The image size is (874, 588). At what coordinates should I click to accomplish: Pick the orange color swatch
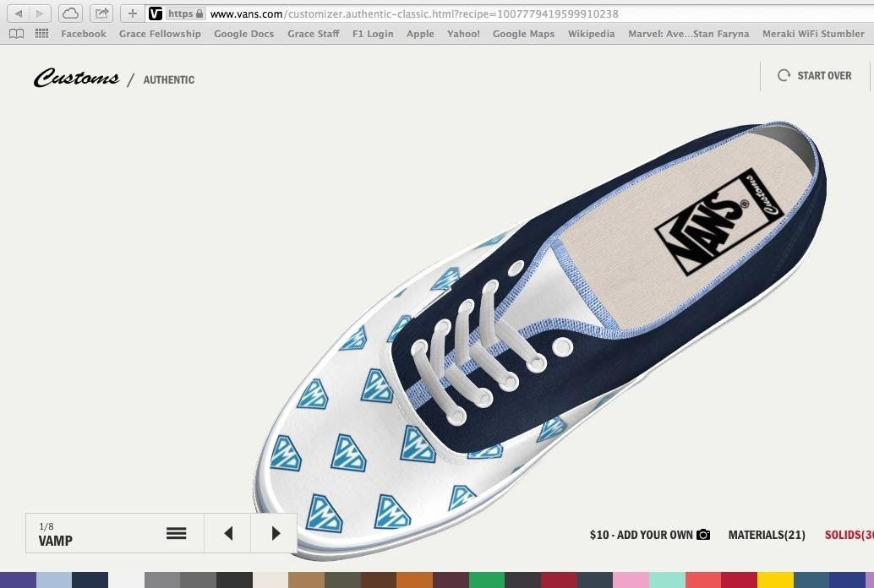pos(415,580)
